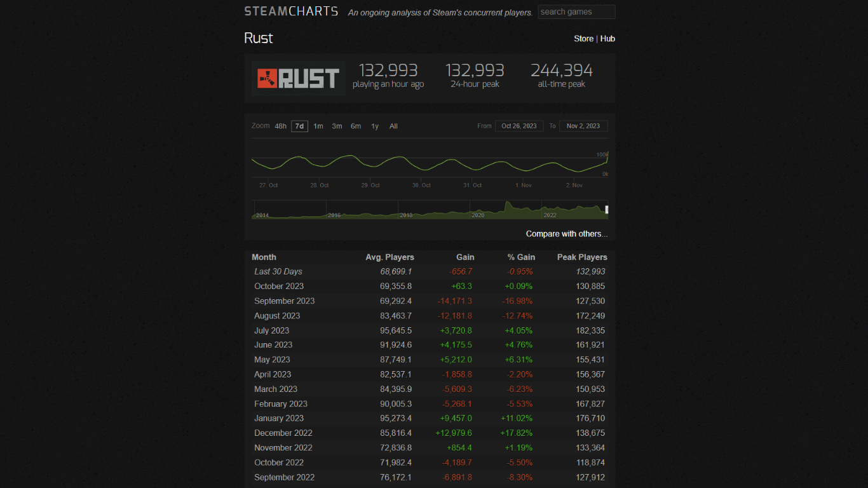Edit the From date Oct 26, 2023
This screenshot has width=868, height=488.
point(519,126)
